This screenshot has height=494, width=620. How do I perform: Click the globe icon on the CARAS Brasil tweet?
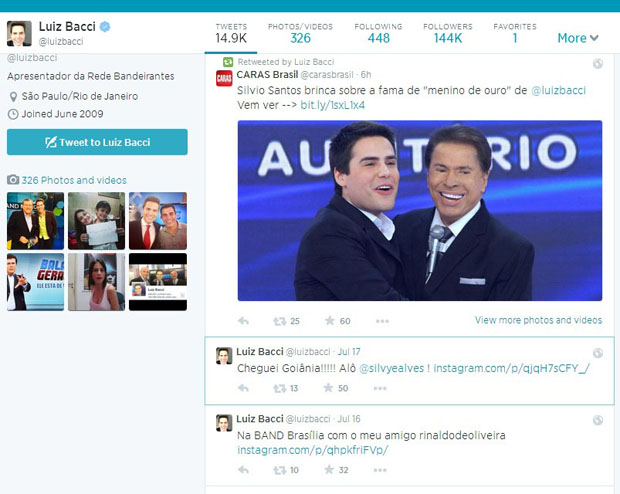coord(597,64)
